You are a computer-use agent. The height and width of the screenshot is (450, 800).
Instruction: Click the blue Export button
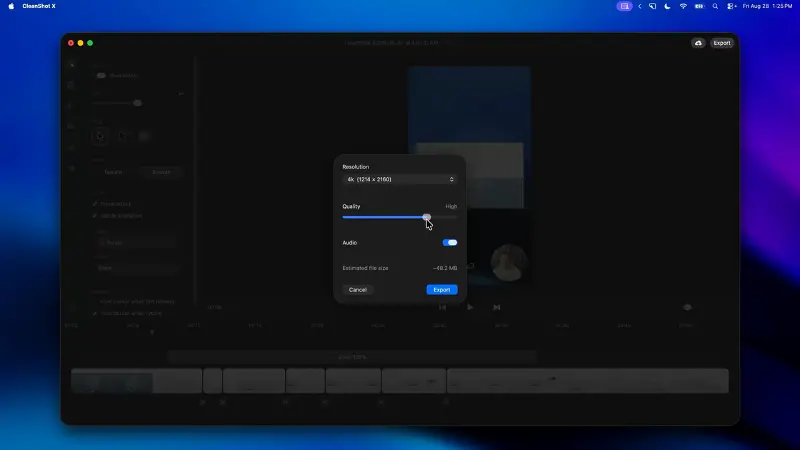point(442,290)
